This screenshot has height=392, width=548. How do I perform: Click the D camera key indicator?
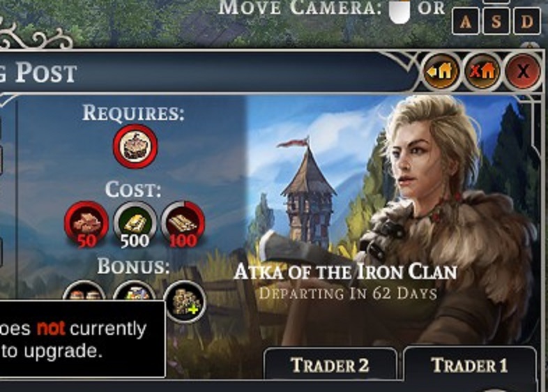click(527, 22)
